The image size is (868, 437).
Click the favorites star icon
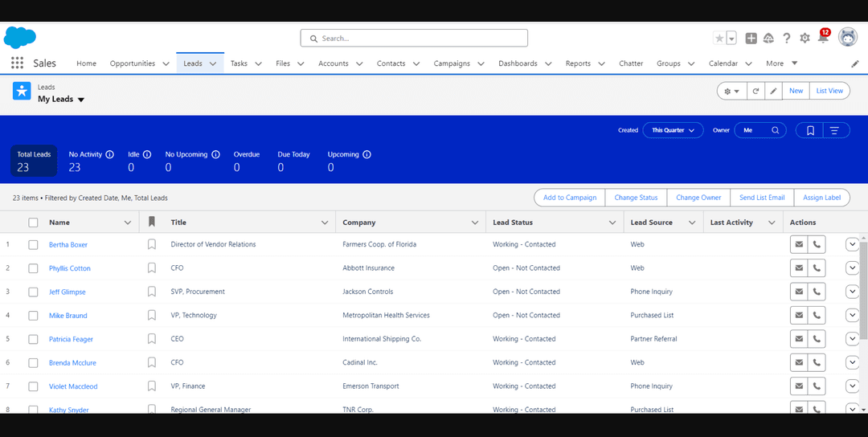[x=719, y=39]
